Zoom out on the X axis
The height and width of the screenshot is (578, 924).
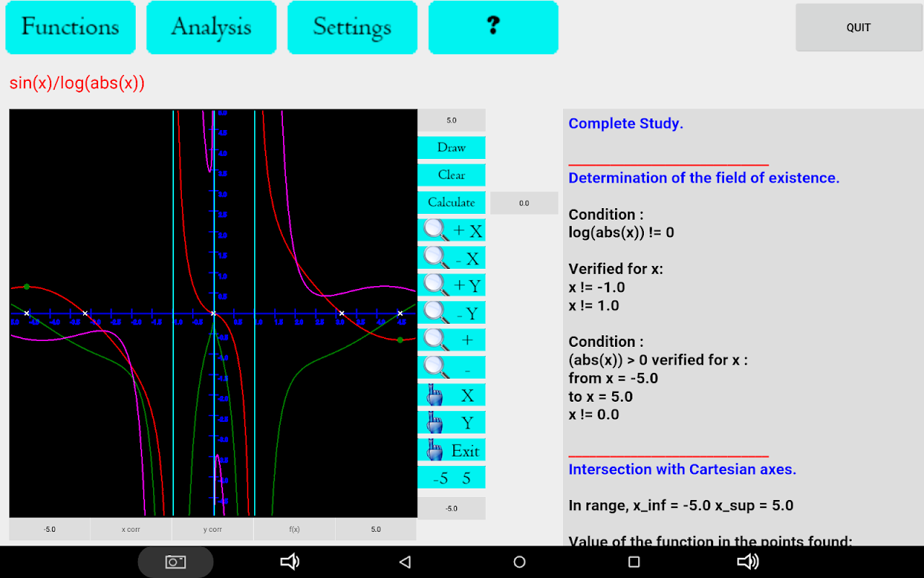(451, 257)
